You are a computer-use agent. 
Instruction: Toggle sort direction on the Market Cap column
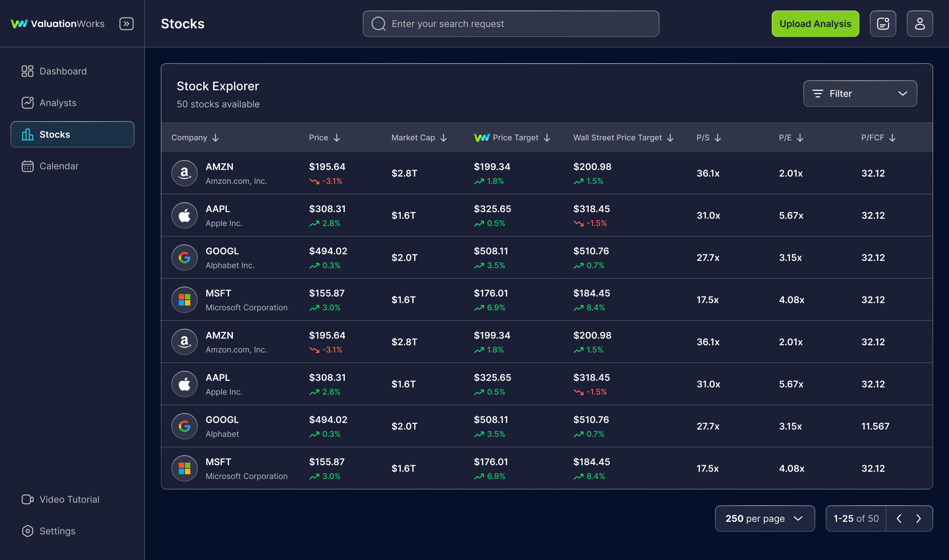coord(443,137)
